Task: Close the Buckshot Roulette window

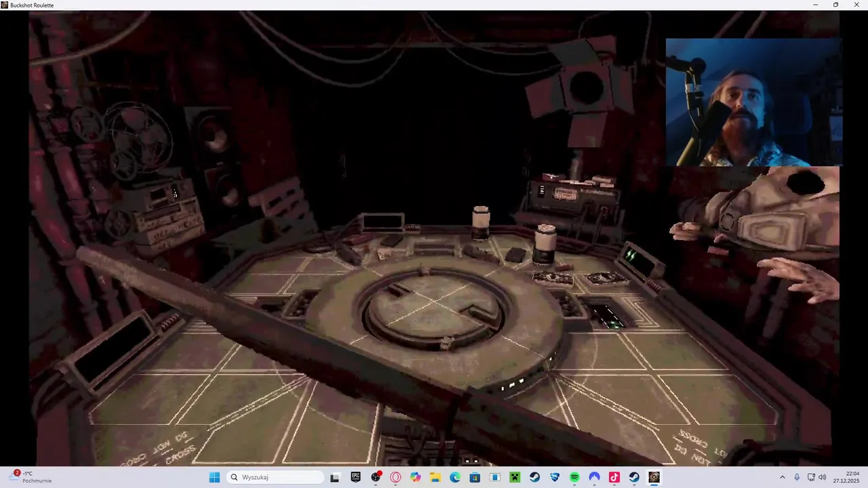Action: 856,5
